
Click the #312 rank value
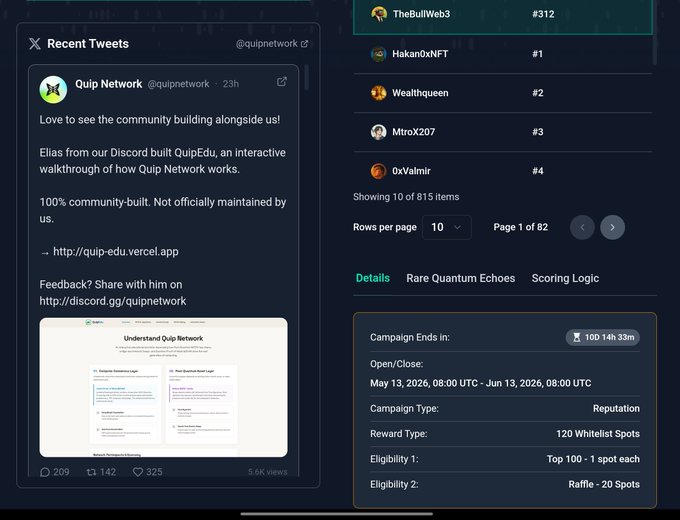pos(543,14)
